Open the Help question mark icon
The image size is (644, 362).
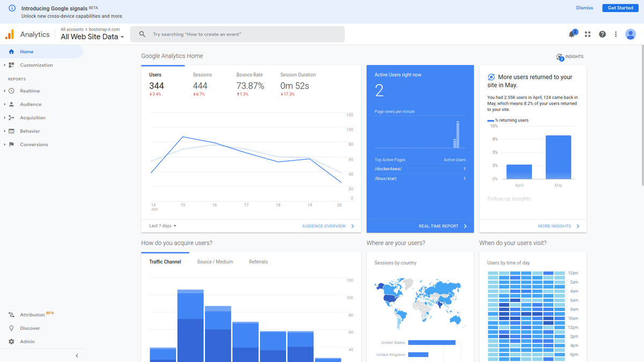pos(602,34)
